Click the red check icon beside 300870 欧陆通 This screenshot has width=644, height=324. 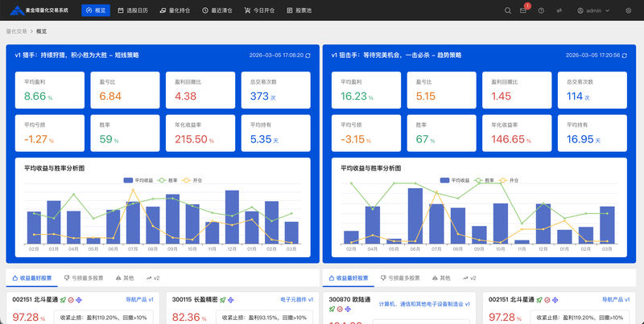[x=341, y=308]
